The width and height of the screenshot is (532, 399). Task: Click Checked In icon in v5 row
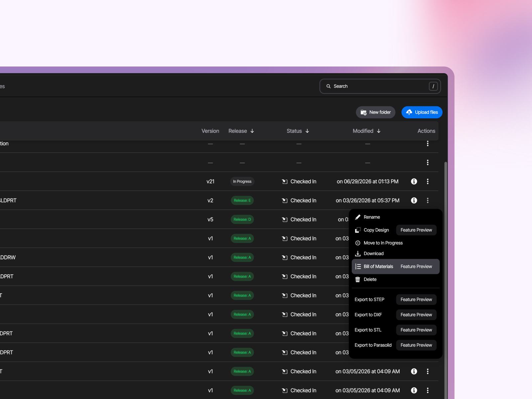pos(285,219)
